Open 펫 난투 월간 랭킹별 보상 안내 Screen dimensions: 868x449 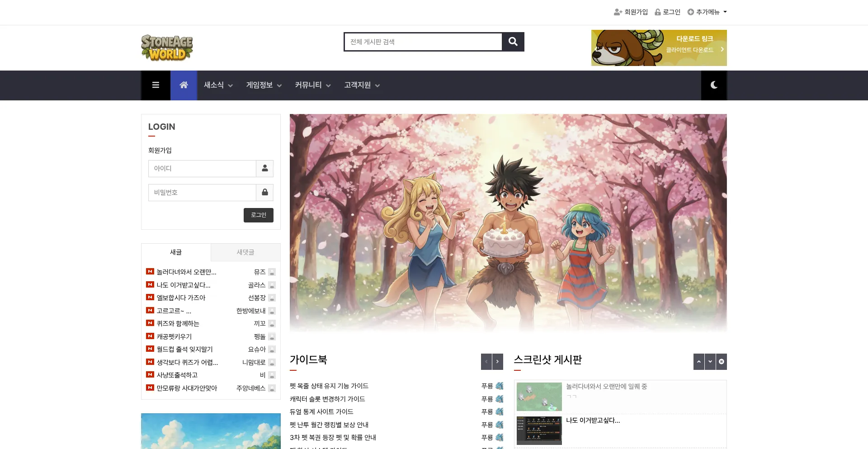(329, 425)
